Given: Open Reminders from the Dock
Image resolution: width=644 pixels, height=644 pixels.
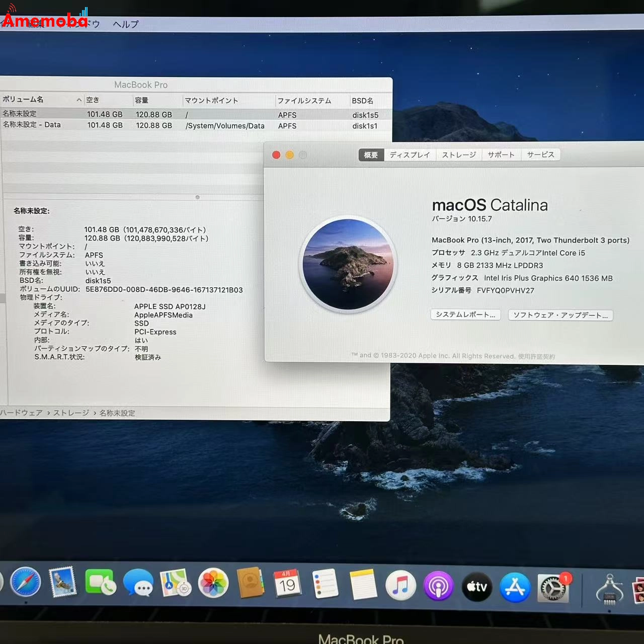Looking at the screenshot, I should click(326, 584).
